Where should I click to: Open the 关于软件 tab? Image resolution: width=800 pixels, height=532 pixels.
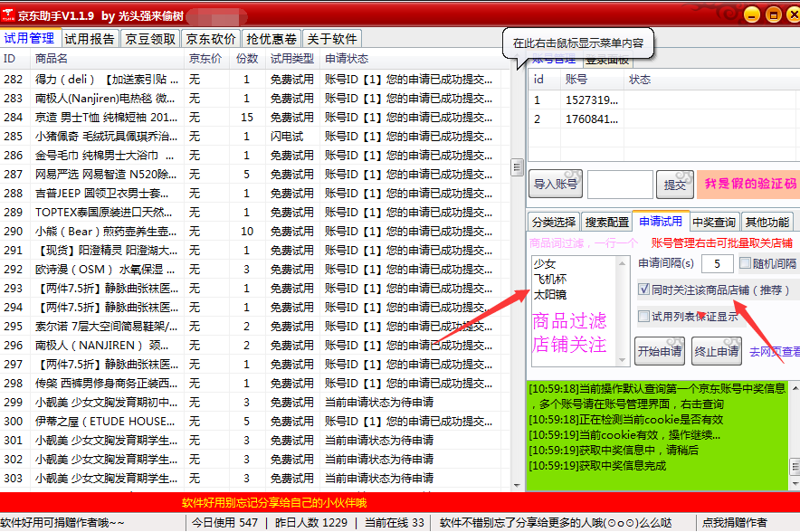tap(332, 39)
